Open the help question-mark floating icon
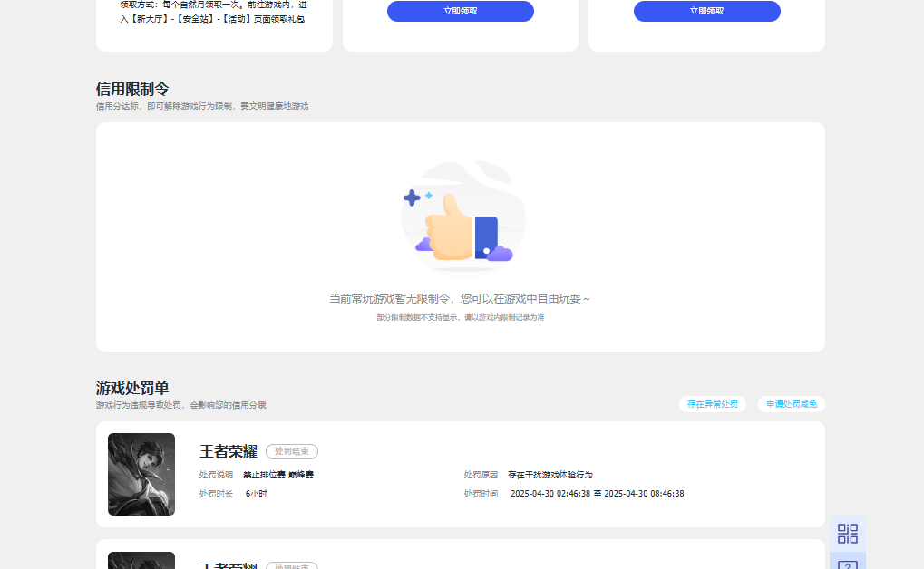 tap(848, 562)
